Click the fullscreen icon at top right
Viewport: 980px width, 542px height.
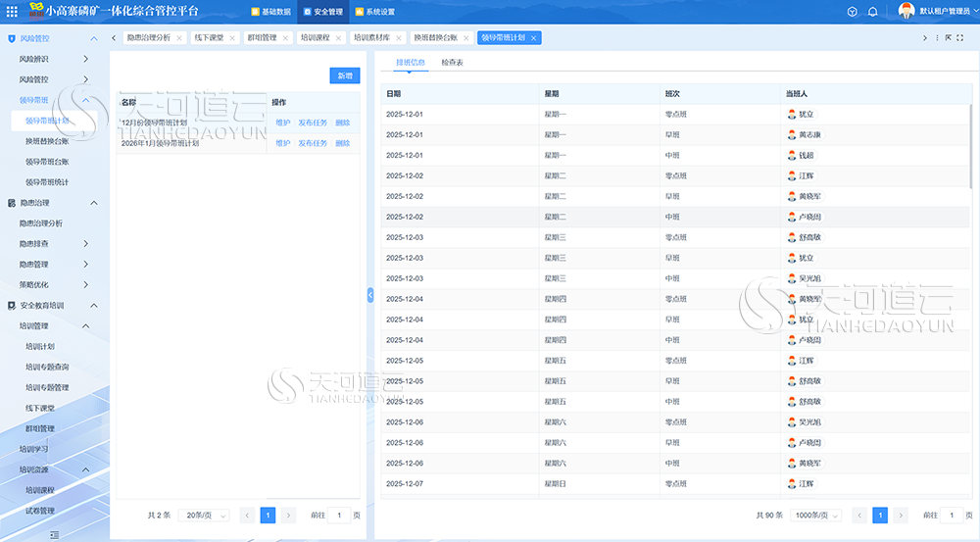960,38
